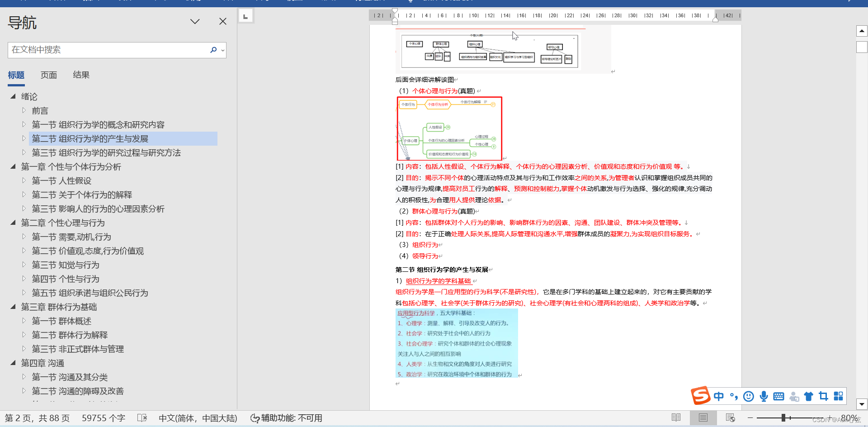
Task: Click the zoom slider handle
Action: point(783,418)
